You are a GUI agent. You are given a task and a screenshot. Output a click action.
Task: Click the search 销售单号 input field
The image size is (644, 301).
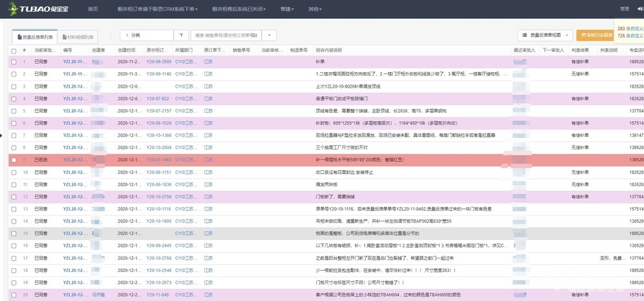pyautogui.click(x=225, y=35)
